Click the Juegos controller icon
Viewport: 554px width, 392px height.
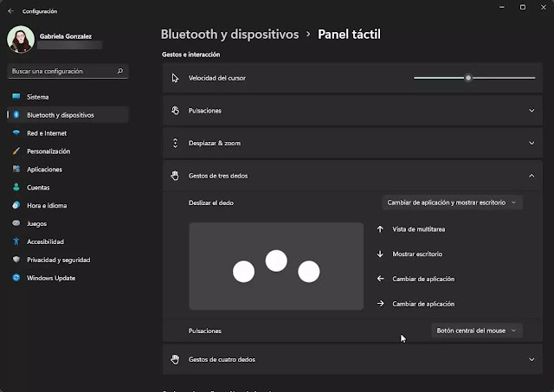coord(16,223)
